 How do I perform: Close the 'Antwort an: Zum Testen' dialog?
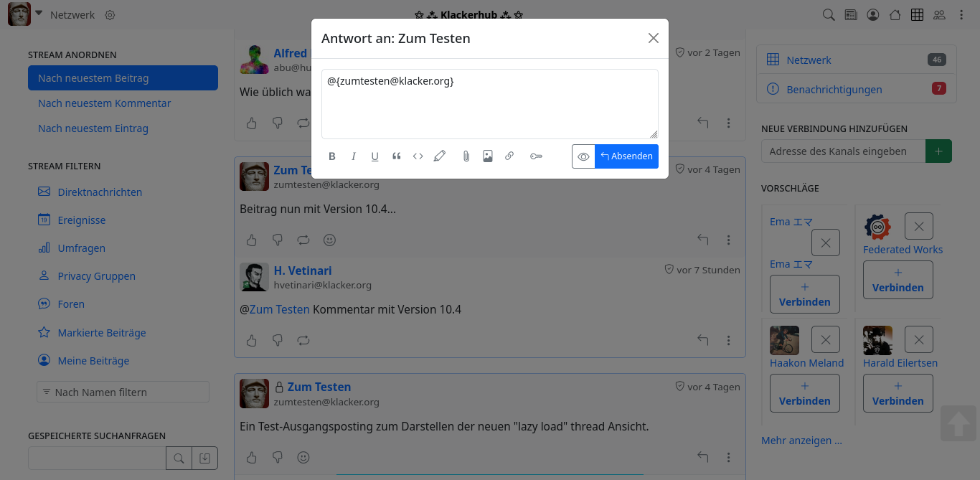pyautogui.click(x=654, y=38)
